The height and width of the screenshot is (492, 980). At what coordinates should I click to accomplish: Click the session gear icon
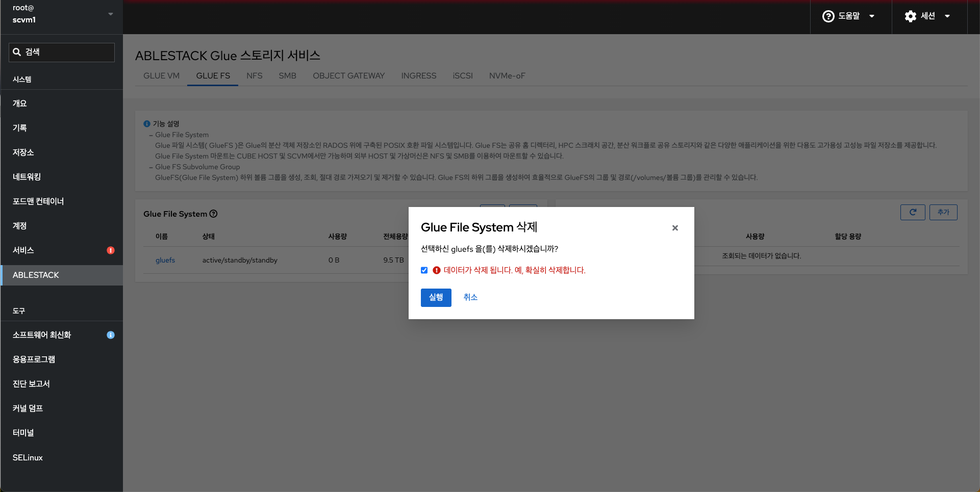pyautogui.click(x=911, y=16)
